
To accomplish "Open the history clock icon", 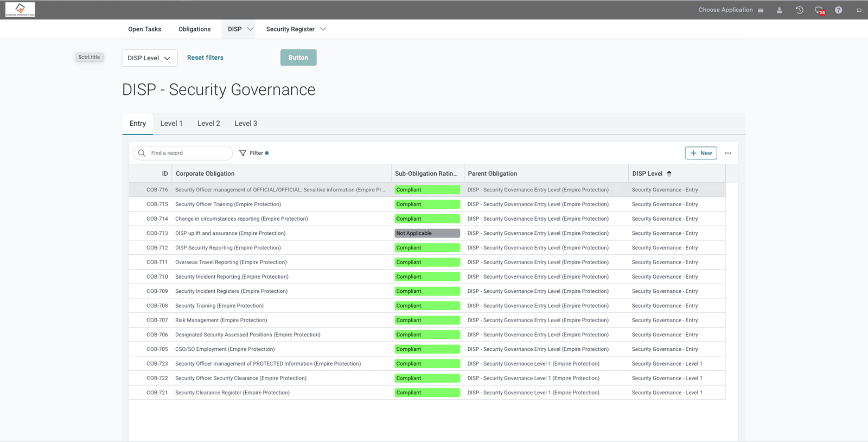I will pyautogui.click(x=799, y=10).
